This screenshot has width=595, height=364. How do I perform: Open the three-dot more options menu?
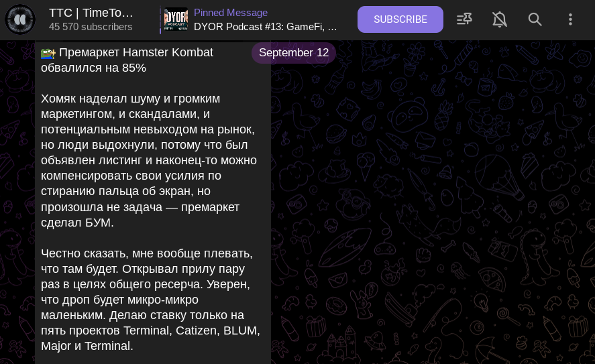click(x=570, y=19)
